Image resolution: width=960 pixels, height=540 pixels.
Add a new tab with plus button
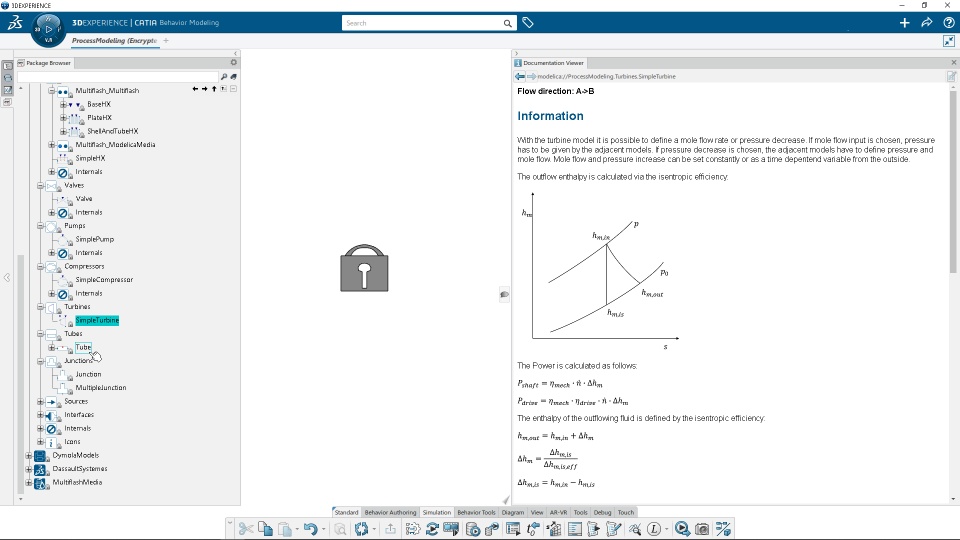click(166, 40)
